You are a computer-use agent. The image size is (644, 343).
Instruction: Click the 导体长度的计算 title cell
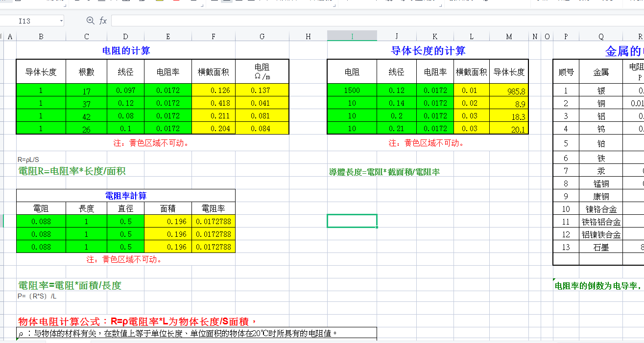pos(428,50)
